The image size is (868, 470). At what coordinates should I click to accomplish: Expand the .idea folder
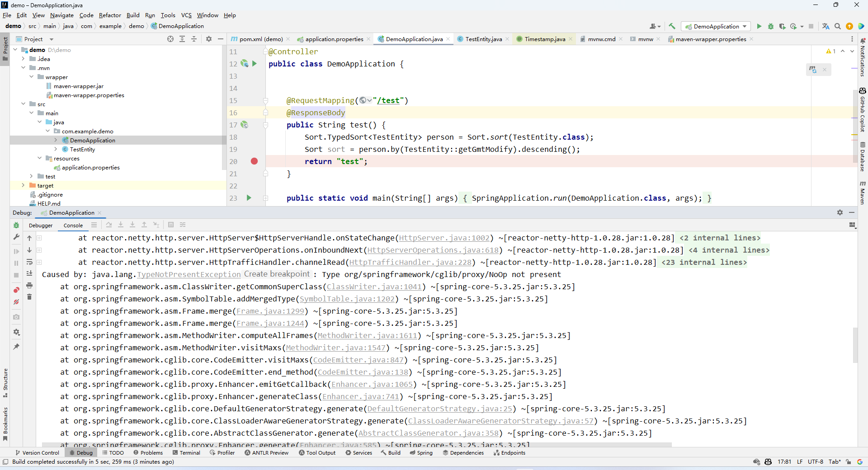point(23,59)
